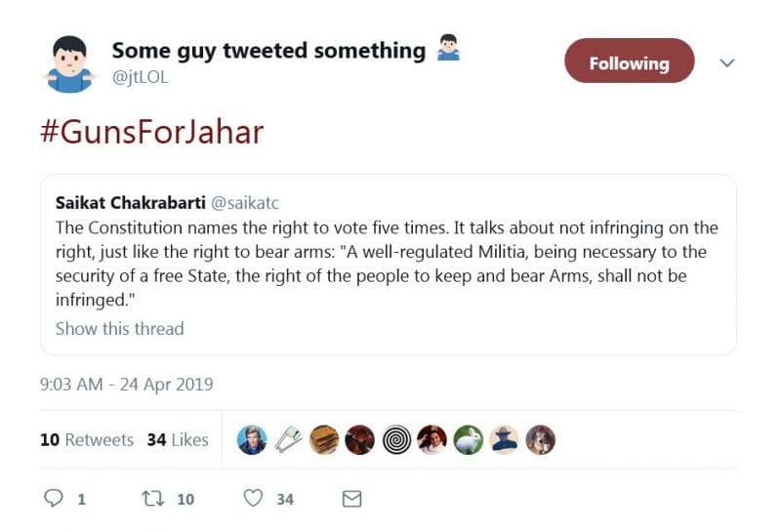Image resolution: width=781 pixels, height=532 pixels.
Task: Click the black-and-white spiral liker avatar
Action: pyautogui.click(x=395, y=440)
